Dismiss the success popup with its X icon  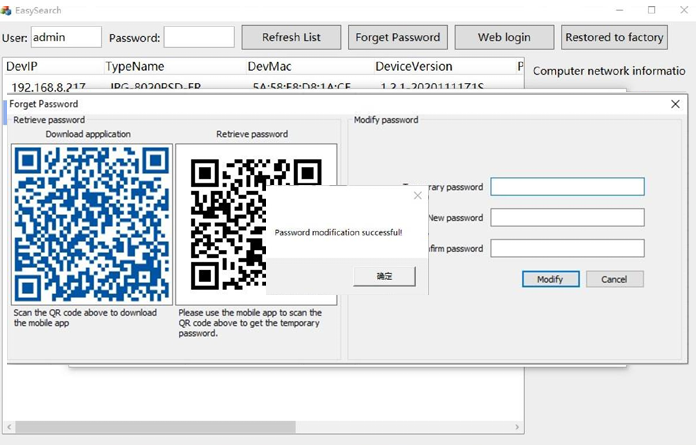pos(417,195)
